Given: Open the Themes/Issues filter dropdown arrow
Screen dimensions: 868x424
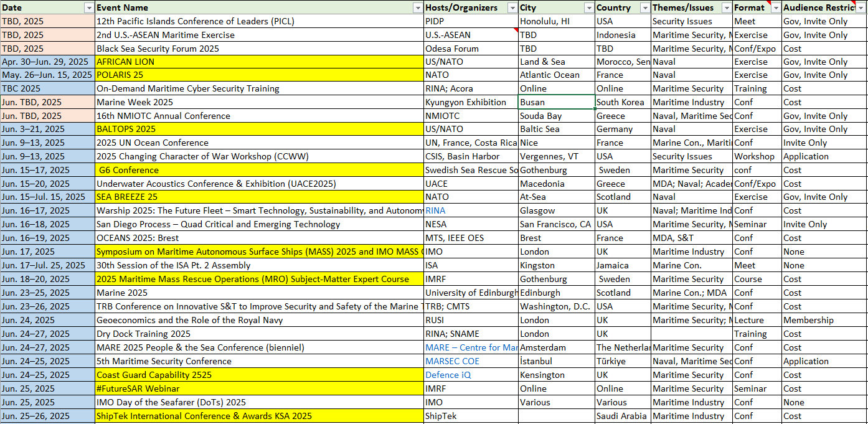Looking at the screenshot, I should 726,7.
